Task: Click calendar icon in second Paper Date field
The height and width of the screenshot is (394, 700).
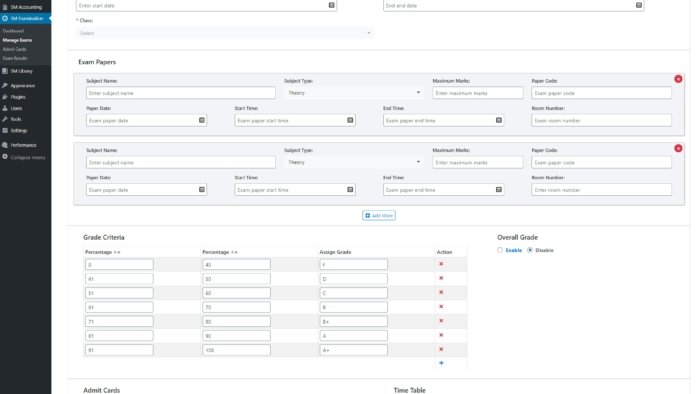Action: point(202,190)
